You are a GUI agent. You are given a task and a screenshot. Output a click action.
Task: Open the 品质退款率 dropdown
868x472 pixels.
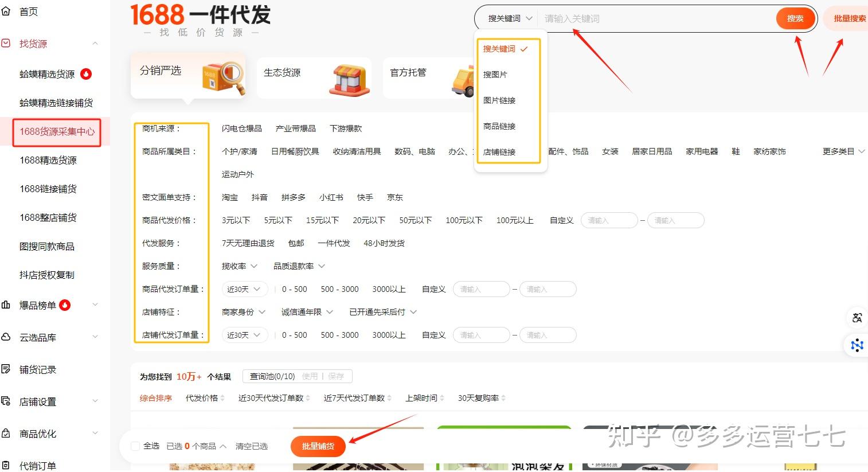point(299,266)
